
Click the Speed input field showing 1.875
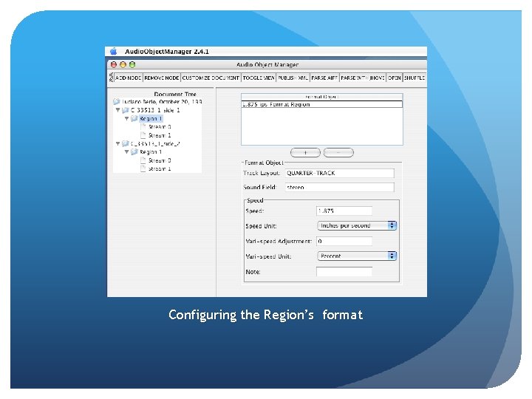(344, 211)
